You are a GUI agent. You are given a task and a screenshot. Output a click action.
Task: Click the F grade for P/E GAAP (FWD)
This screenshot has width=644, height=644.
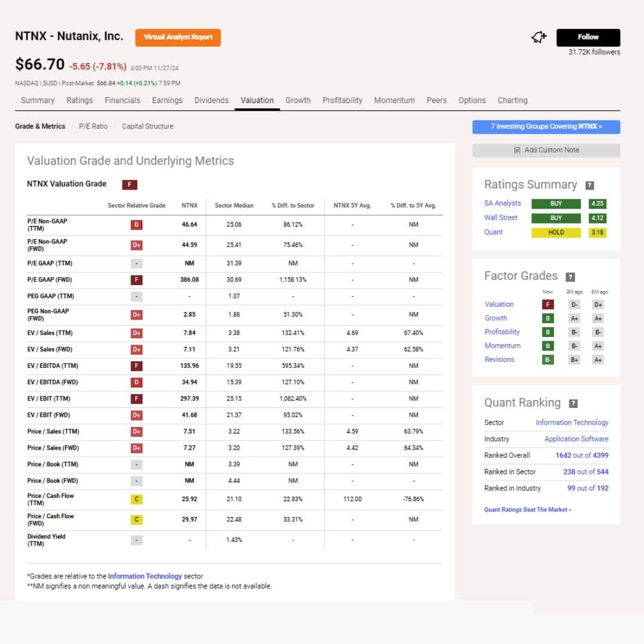tap(137, 280)
